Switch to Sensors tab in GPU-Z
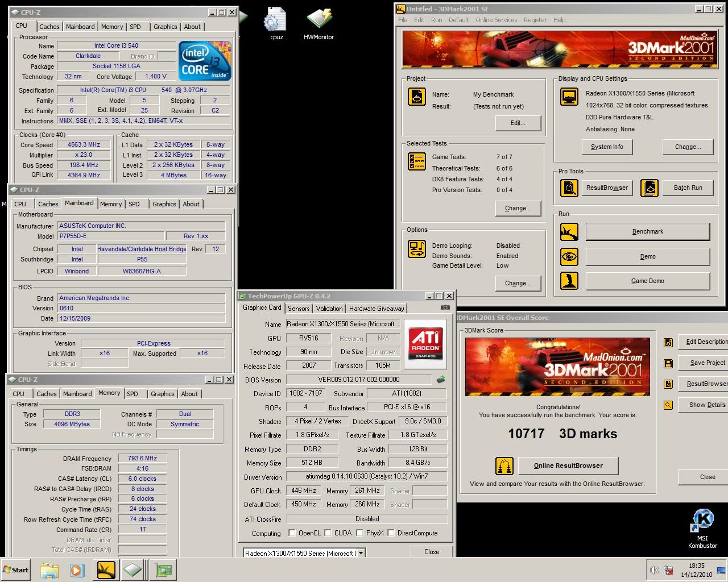This screenshot has width=728, height=582. [299, 309]
